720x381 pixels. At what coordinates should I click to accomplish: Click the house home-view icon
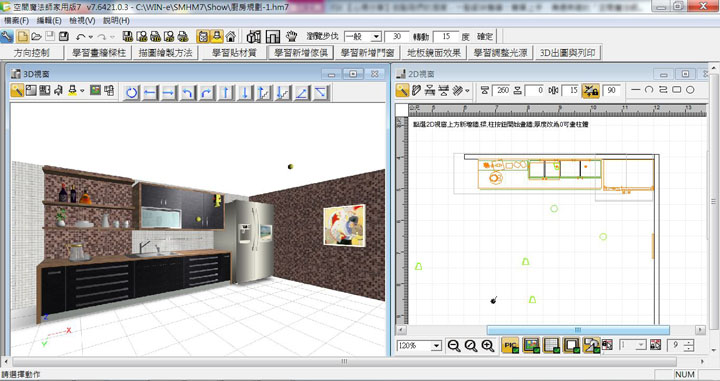click(231, 36)
